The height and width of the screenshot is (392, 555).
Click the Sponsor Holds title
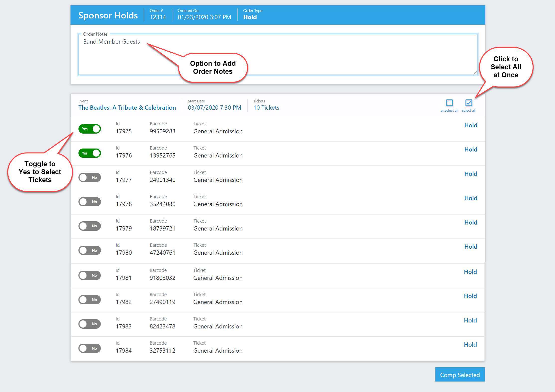[108, 15]
